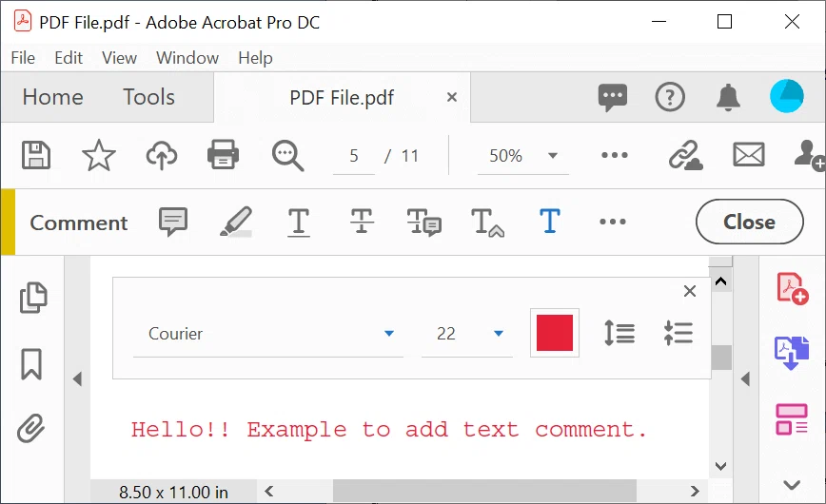Upload file to Document Cloud
Image resolution: width=826 pixels, height=504 pixels.
click(161, 155)
